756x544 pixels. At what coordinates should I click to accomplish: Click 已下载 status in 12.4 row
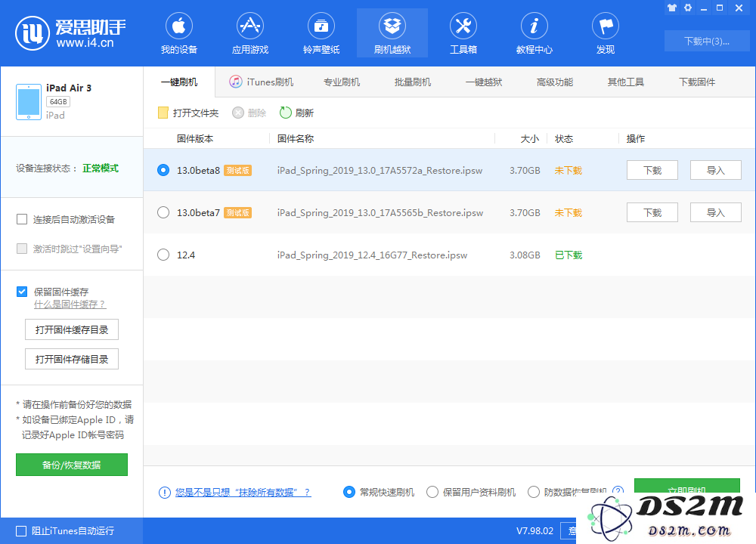[x=569, y=255]
